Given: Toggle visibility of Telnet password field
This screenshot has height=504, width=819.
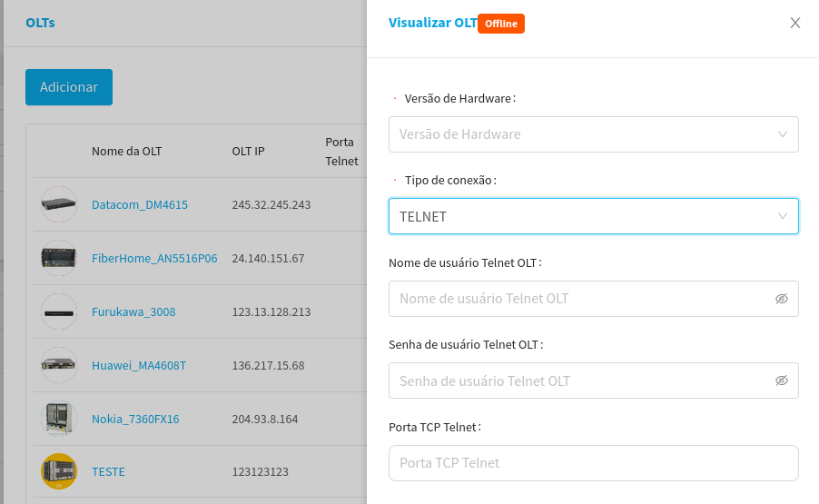Looking at the screenshot, I should pos(781,380).
